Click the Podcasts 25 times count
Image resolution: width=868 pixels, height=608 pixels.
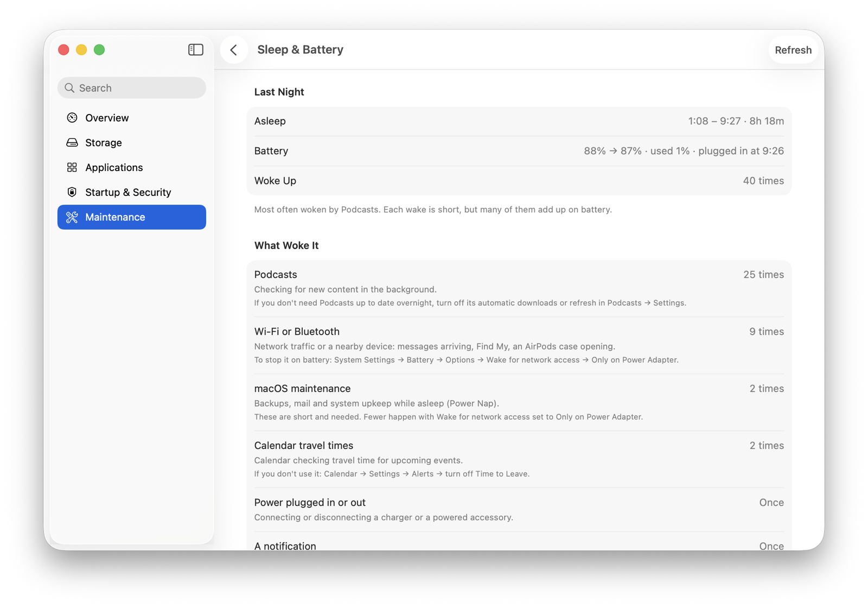[763, 275]
